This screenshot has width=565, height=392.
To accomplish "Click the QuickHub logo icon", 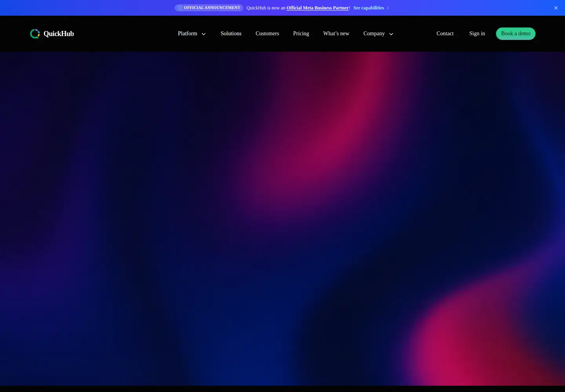I will point(35,34).
